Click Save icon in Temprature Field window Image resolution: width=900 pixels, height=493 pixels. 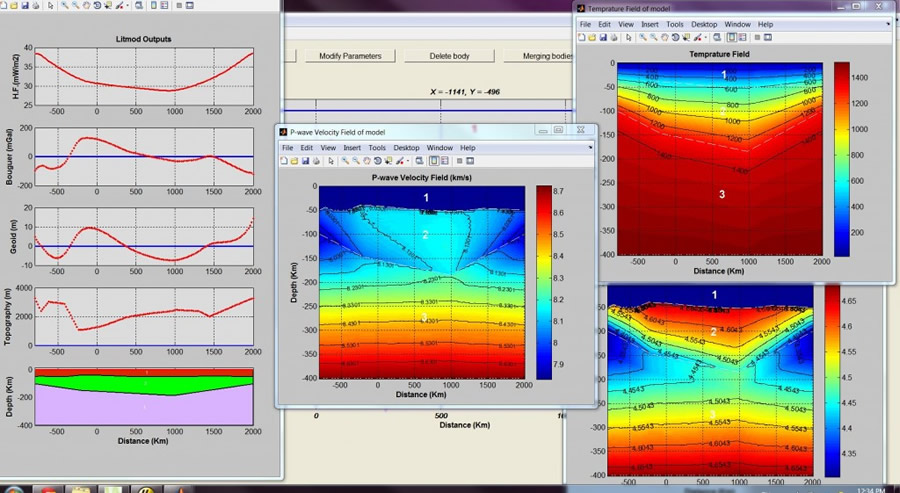click(603, 37)
